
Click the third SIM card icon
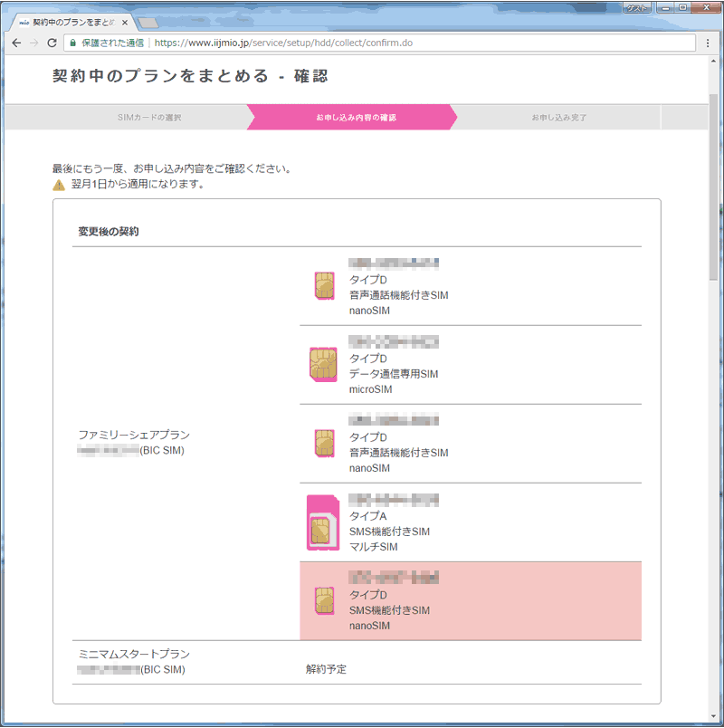pos(323,443)
